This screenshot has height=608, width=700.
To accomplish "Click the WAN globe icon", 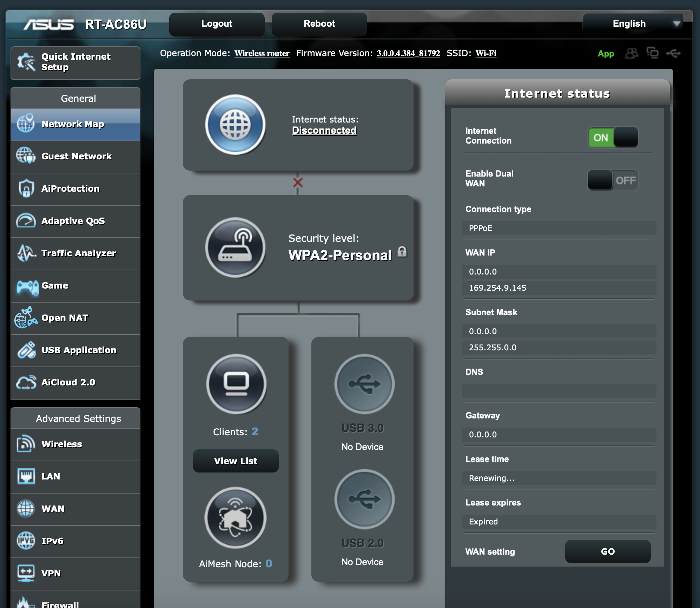I will click(x=26, y=508).
